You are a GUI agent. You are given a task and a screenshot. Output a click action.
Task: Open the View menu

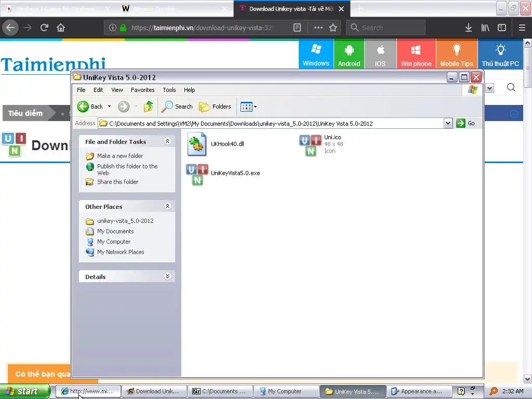[x=117, y=90]
